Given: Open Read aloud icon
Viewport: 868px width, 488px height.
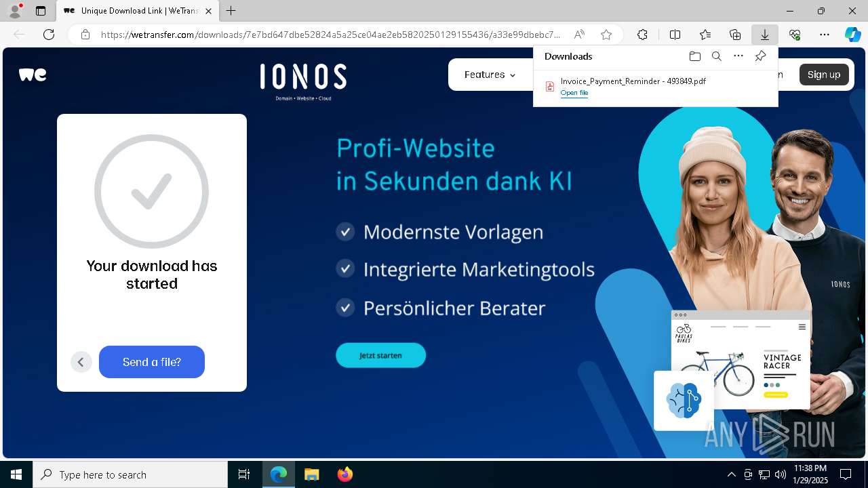Looking at the screenshot, I should 579,35.
